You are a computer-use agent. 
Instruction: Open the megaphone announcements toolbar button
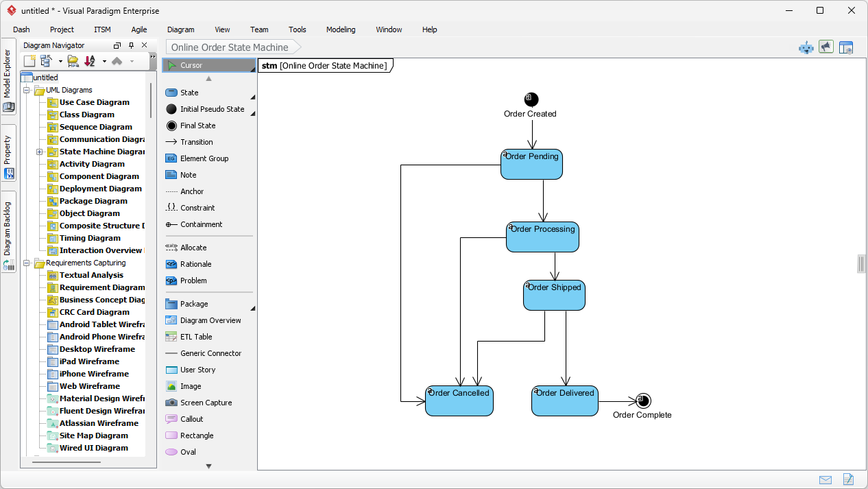click(x=826, y=47)
